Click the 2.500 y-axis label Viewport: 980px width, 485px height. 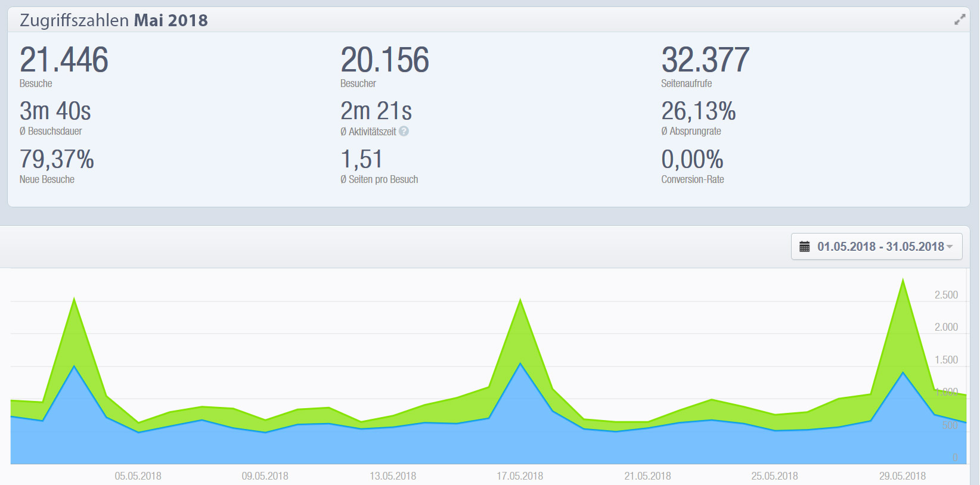click(946, 295)
